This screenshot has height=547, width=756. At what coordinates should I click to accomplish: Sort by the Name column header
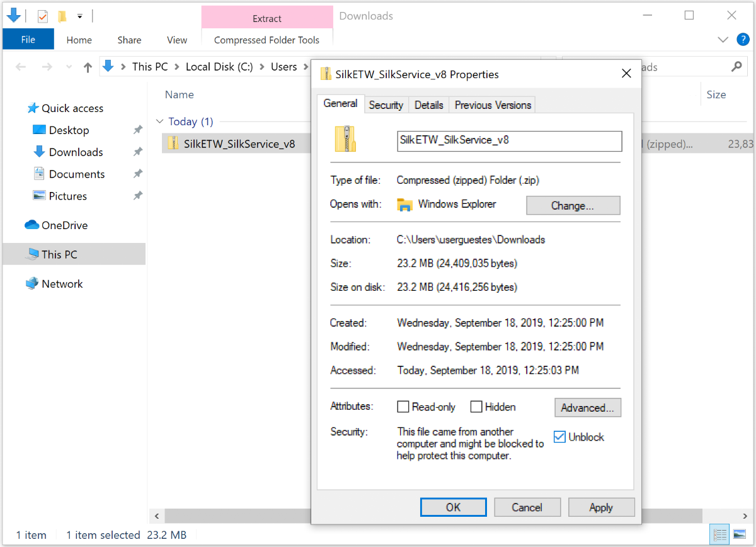pyautogui.click(x=180, y=94)
